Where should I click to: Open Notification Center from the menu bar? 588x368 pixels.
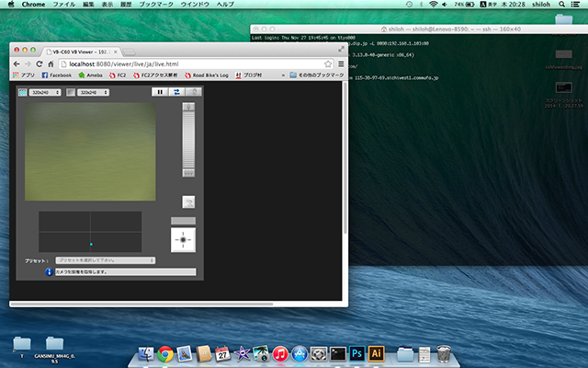[574, 5]
